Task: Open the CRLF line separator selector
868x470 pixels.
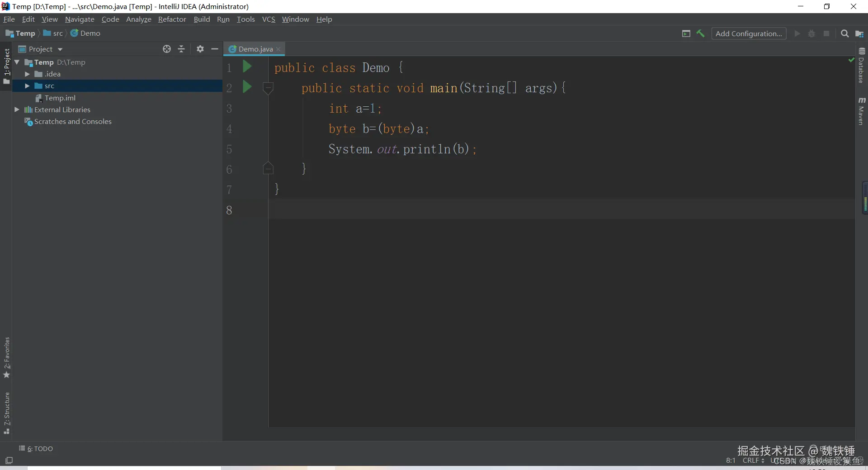Action: pyautogui.click(x=753, y=461)
